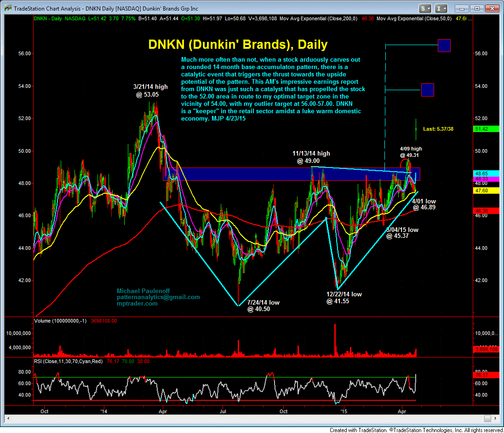Click the 'RSI (Close,11,30,70,Cyan,Red)' indicator label
The image size is (504, 433).
[x=69, y=362]
